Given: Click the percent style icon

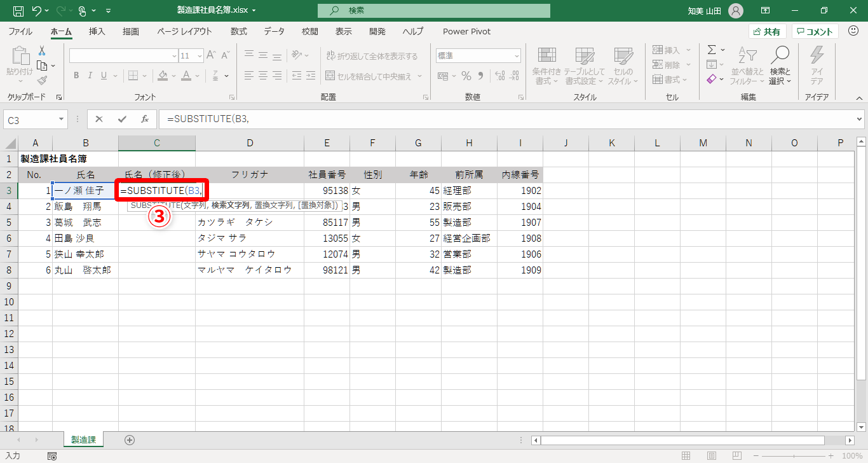Looking at the screenshot, I should (466, 76).
